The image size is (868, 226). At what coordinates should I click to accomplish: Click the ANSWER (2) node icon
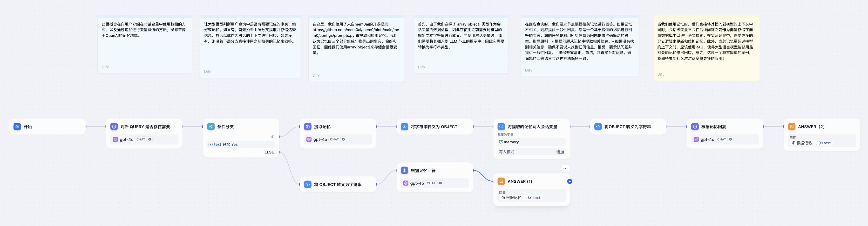coord(792,127)
